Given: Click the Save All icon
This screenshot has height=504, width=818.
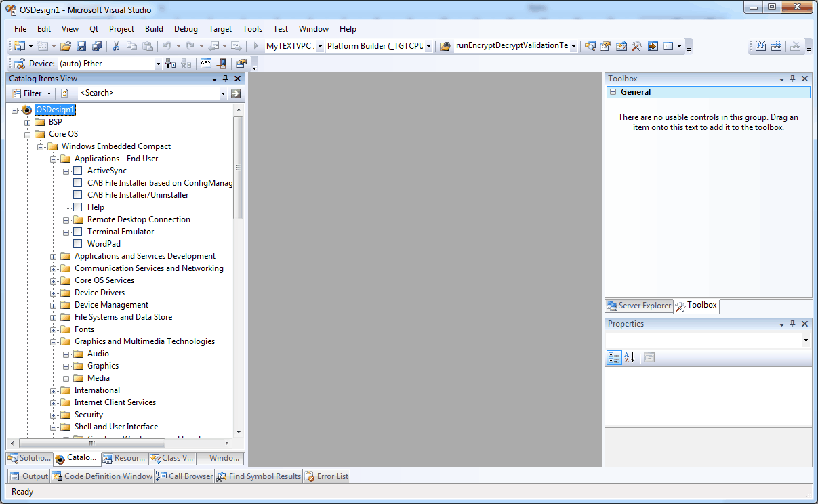Looking at the screenshot, I should click(x=97, y=46).
